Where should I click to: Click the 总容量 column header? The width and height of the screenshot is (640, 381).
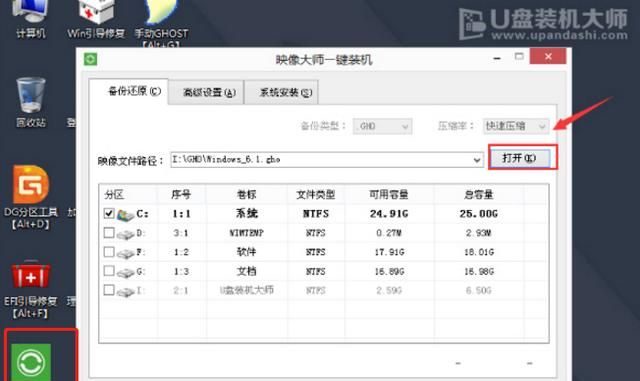pos(478,194)
